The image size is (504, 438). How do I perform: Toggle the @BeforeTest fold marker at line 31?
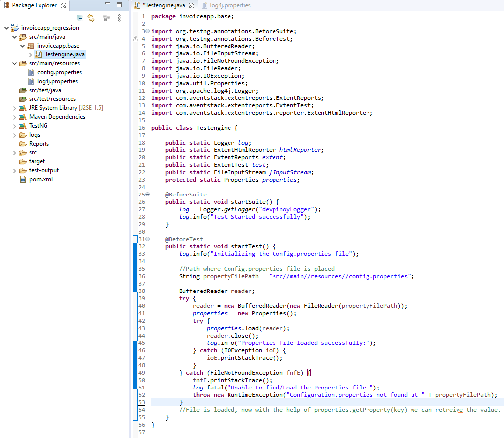pyautogui.click(x=148, y=239)
